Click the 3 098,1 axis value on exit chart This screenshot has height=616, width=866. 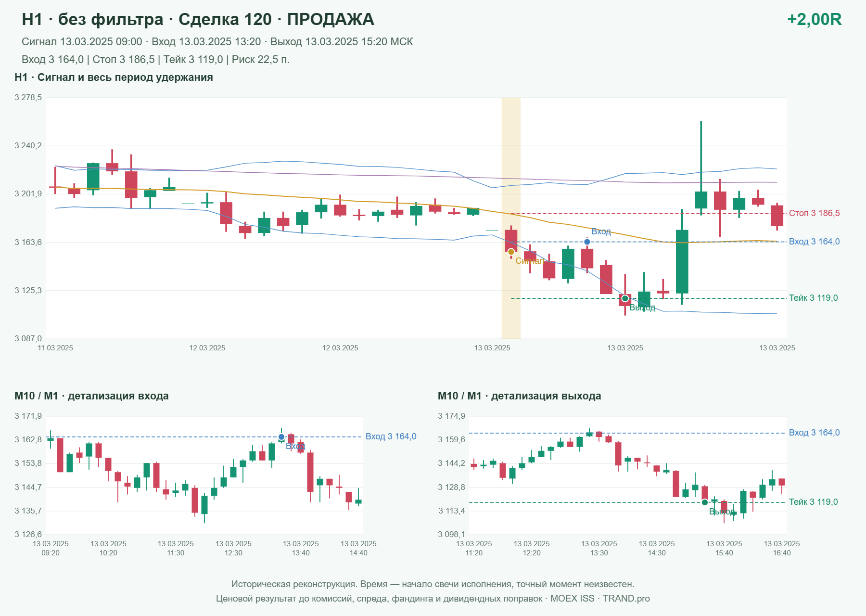[x=451, y=535]
